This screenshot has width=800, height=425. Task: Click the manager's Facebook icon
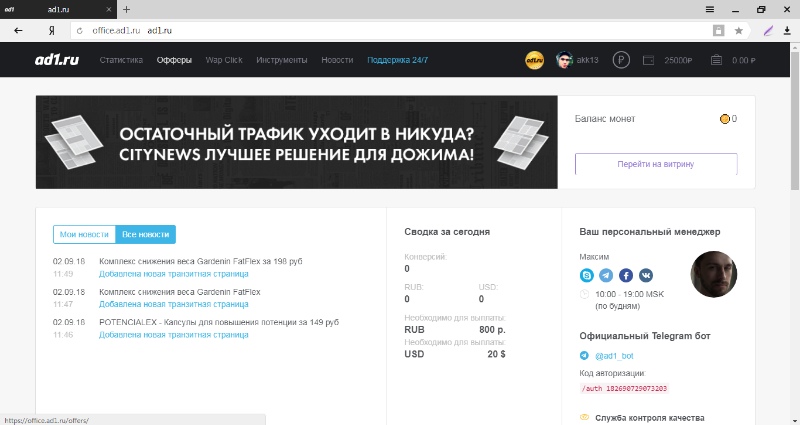pyautogui.click(x=626, y=274)
